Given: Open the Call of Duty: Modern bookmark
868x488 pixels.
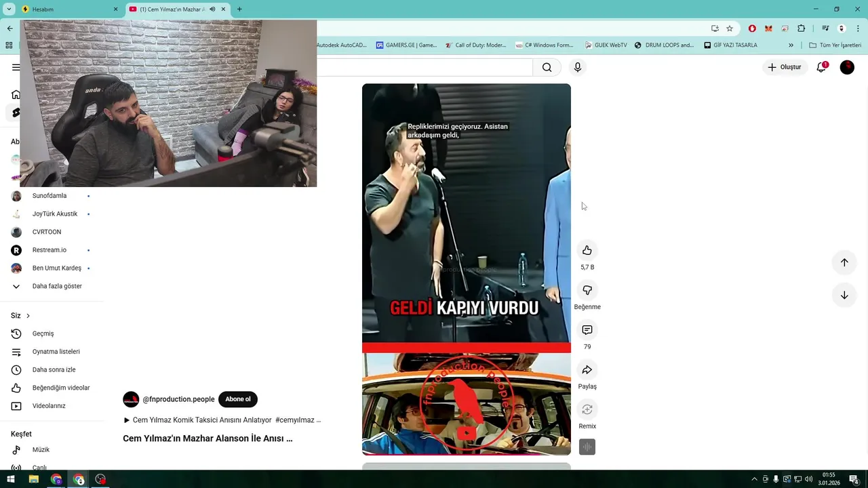Looking at the screenshot, I should [475, 45].
